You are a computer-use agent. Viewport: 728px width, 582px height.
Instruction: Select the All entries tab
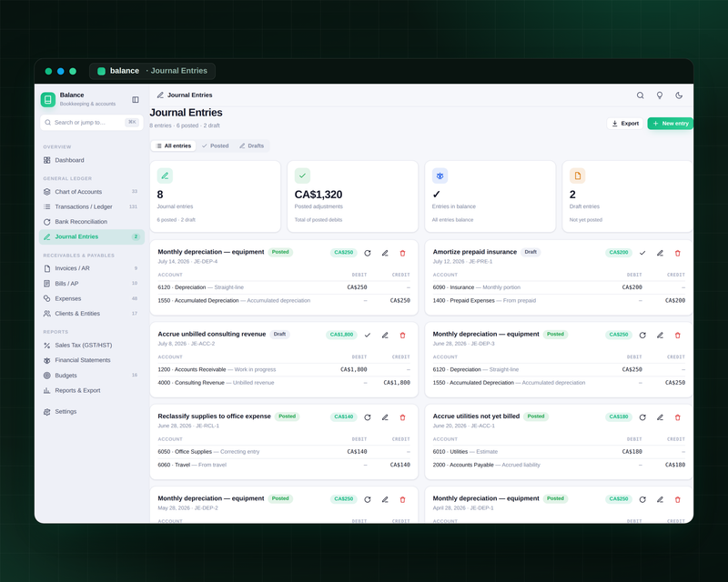174,145
